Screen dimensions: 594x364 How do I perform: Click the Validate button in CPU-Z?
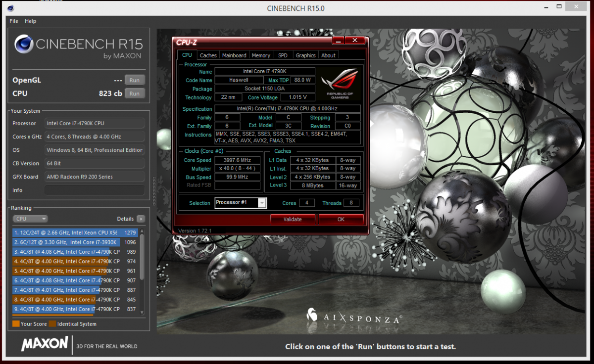(293, 219)
